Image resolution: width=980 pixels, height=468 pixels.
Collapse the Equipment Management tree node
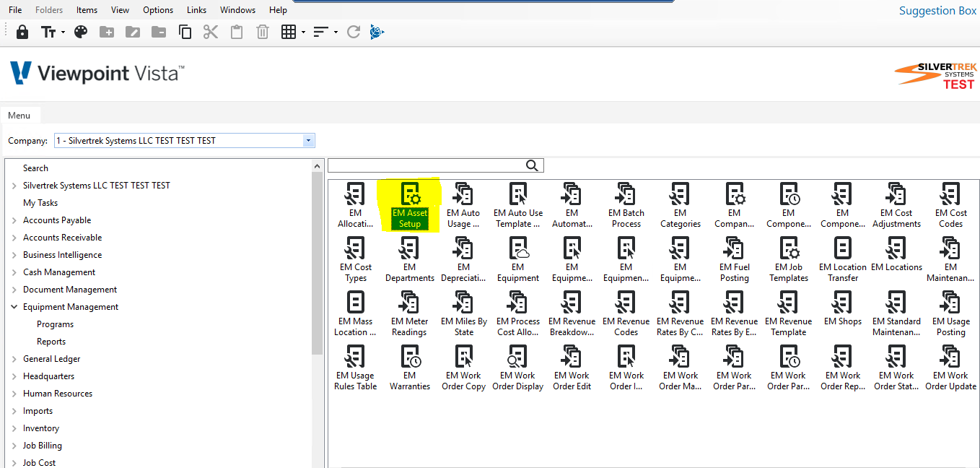pyautogui.click(x=14, y=307)
